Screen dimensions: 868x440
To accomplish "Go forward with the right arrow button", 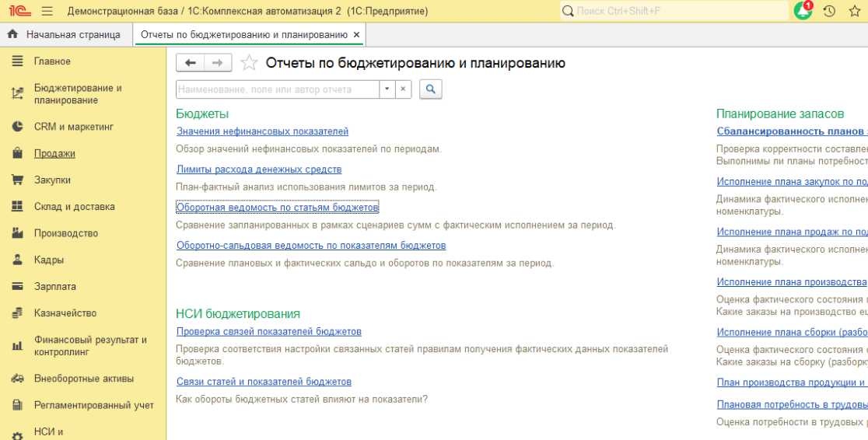I will pyautogui.click(x=218, y=63).
